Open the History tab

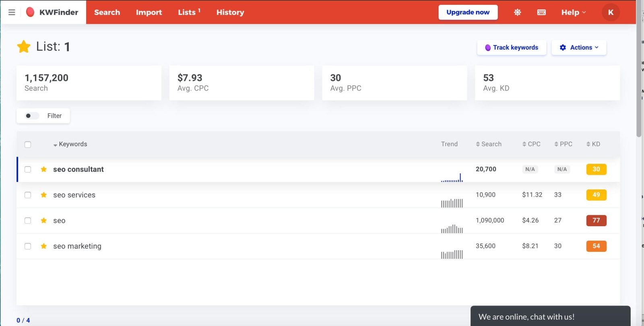[230, 12]
